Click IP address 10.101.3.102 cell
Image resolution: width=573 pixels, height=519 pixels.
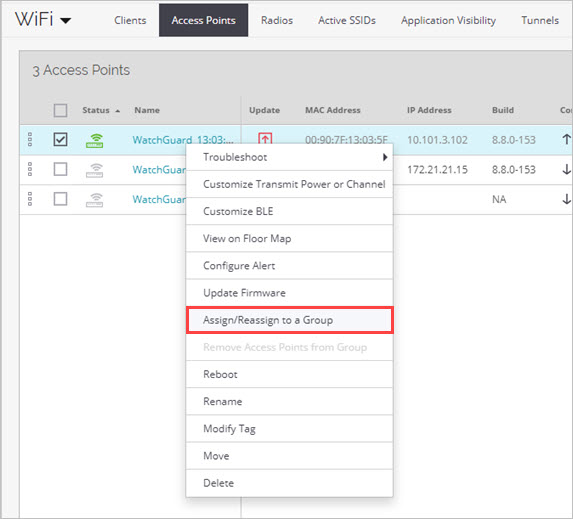click(x=437, y=140)
